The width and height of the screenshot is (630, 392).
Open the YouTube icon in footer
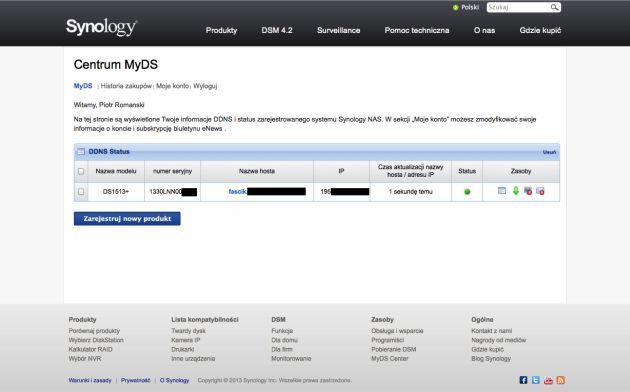coord(548,380)
